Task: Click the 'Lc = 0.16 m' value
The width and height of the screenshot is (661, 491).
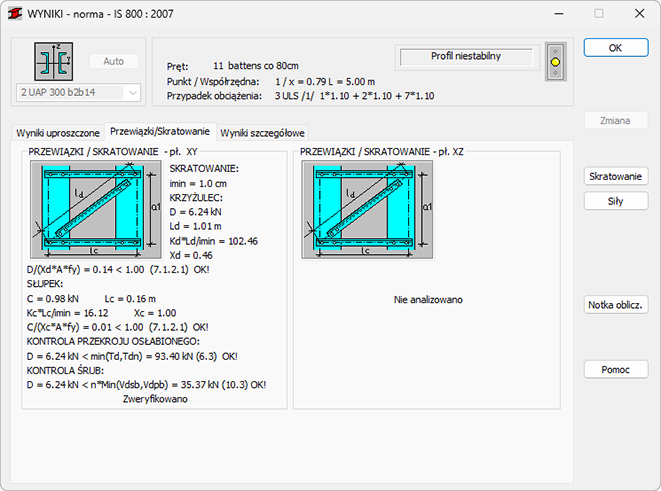Action: point(130,299)
